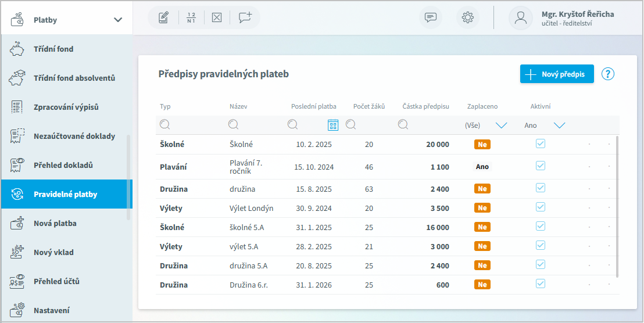Open settings with the gear icon

467,17
